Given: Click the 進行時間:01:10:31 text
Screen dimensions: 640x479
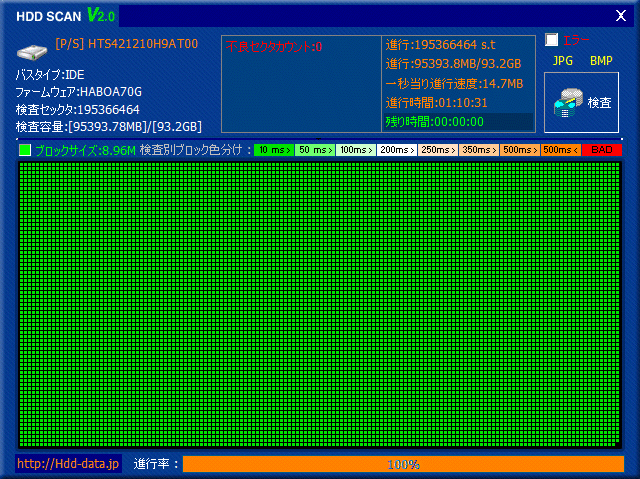Looking at the screenshot, I should coord(436,102).
